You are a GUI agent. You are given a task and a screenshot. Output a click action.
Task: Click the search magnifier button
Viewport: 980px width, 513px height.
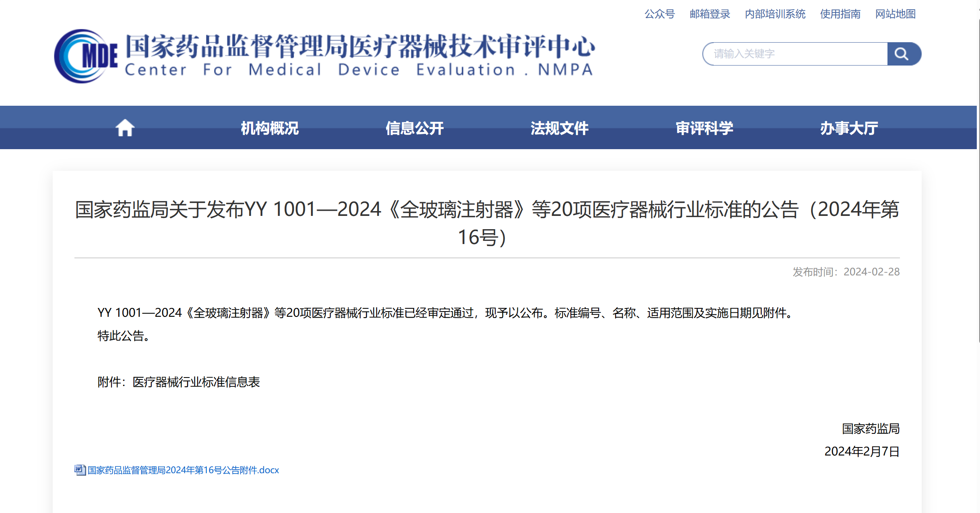point(904,54)
